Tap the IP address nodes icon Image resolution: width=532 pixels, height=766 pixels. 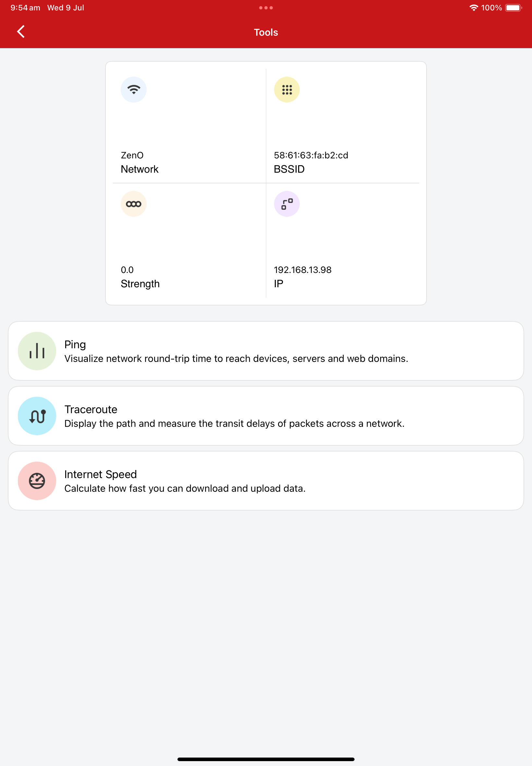pyautogui.click(x=287, y=204)
